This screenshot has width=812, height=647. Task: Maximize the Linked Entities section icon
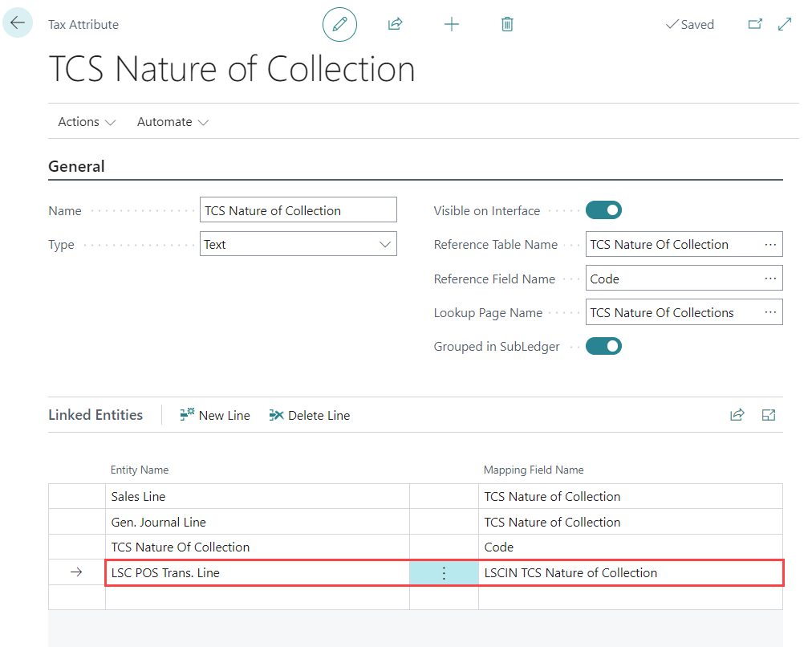[769, 415]
